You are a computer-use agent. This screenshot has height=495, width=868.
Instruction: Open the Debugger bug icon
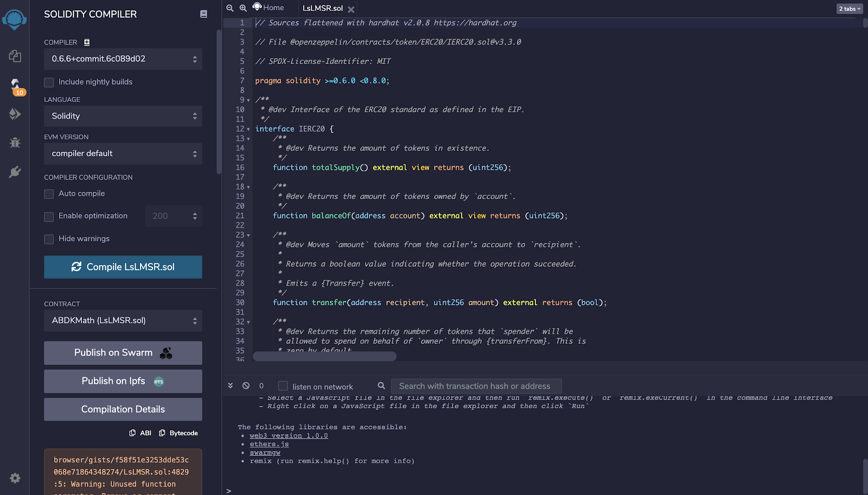[15, 143]
